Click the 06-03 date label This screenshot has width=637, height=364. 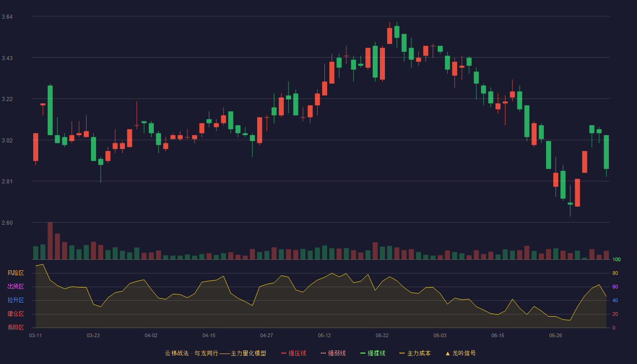tap(440, 335)
